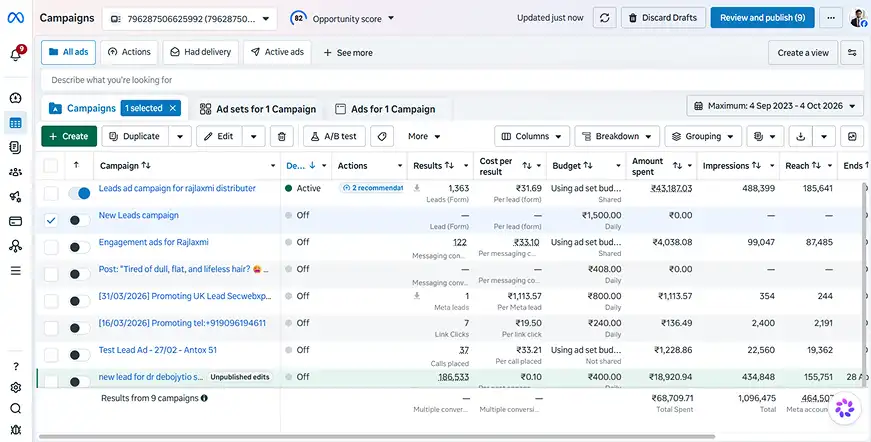Click the refresh data icon
The width and height of the screenshot is (871, 442).
[x=604, y=18]
